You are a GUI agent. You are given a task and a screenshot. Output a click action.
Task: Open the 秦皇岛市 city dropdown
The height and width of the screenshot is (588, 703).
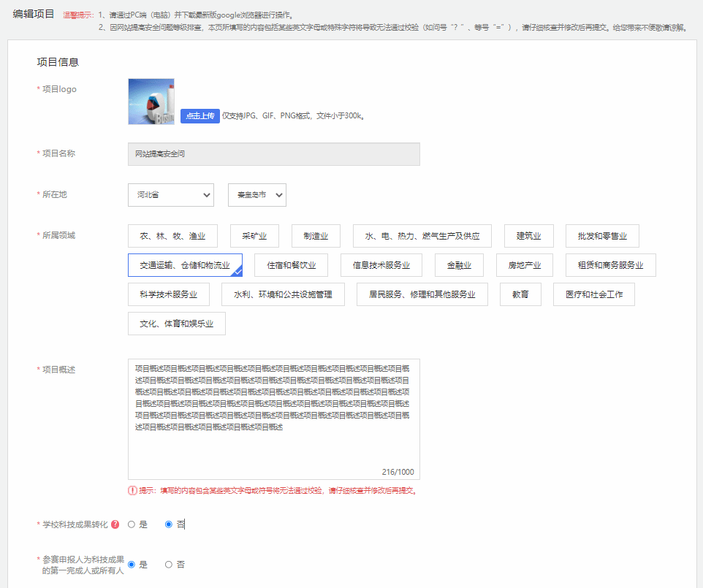(256, 195)
